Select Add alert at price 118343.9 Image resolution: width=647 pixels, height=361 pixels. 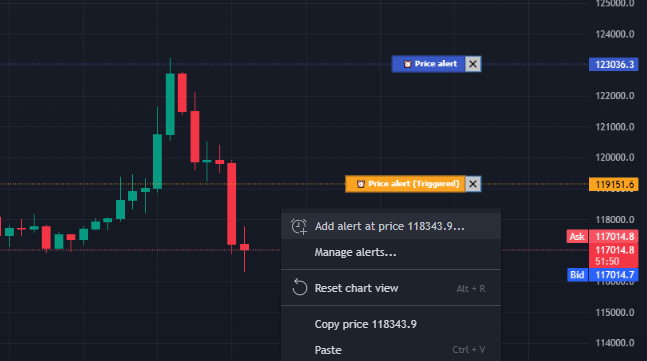[x=391, y=226]
